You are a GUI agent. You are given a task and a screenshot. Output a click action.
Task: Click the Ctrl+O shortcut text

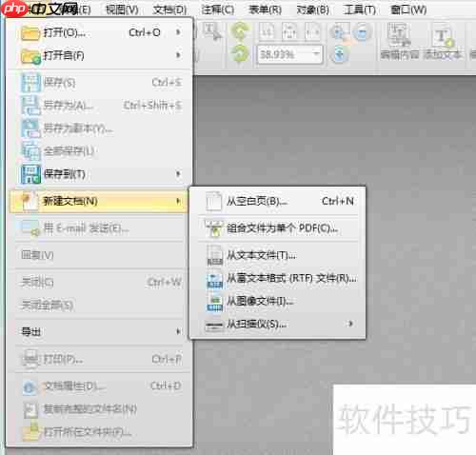(x=145, y=32)
